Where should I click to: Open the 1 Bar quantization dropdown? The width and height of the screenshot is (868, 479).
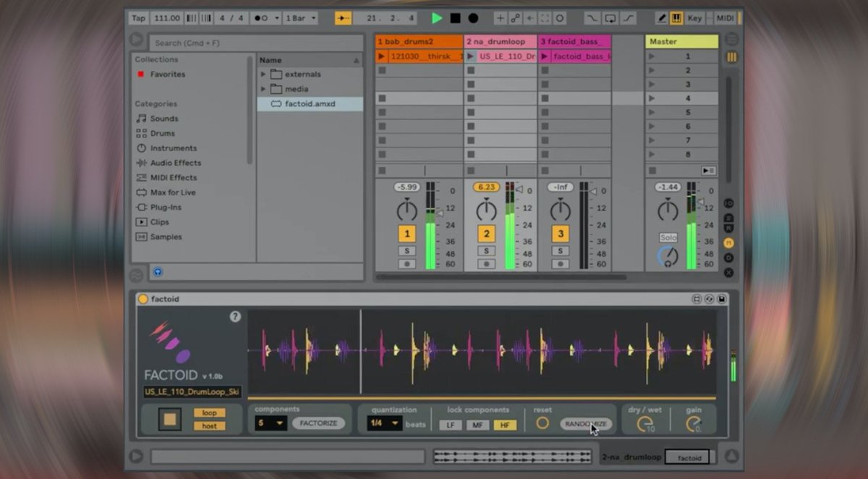point(301,18)
